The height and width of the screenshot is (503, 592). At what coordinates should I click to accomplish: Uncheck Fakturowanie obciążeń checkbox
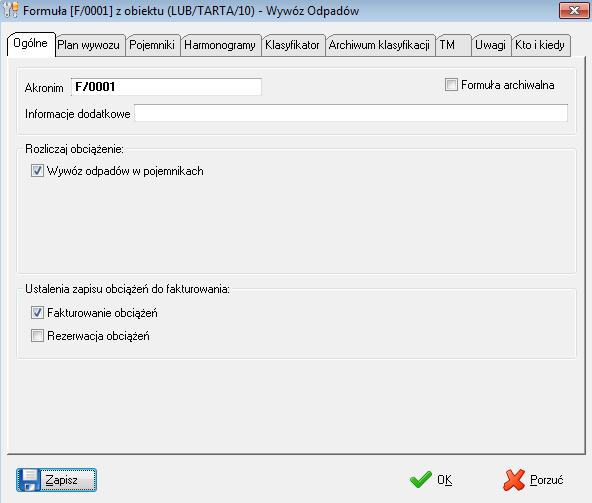click(37, 313)
